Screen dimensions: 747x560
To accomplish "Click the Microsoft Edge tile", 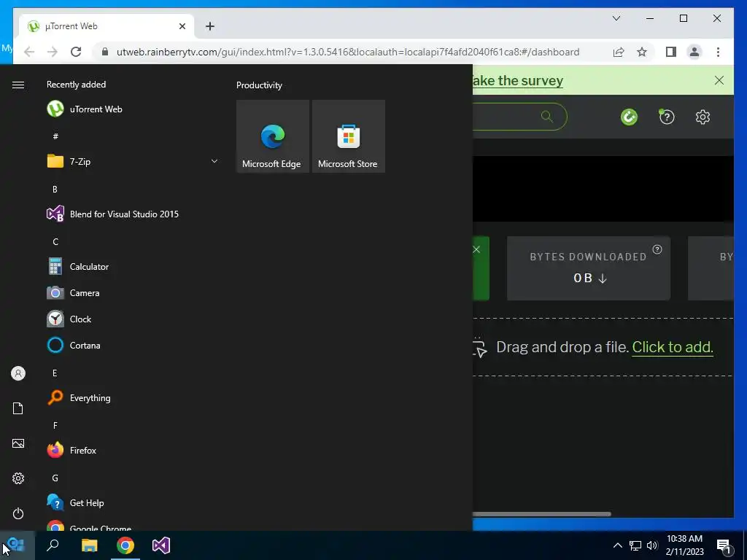I will point(273,136).
